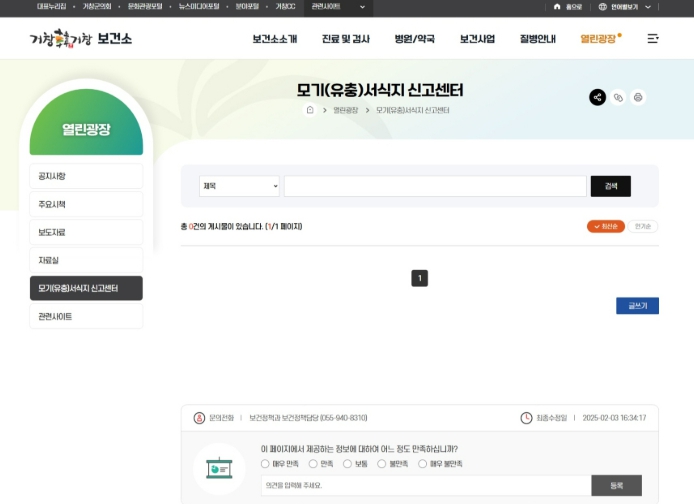Select the 매우 불만족 radio button
This screenshot has width=694, height=504.
423,464
